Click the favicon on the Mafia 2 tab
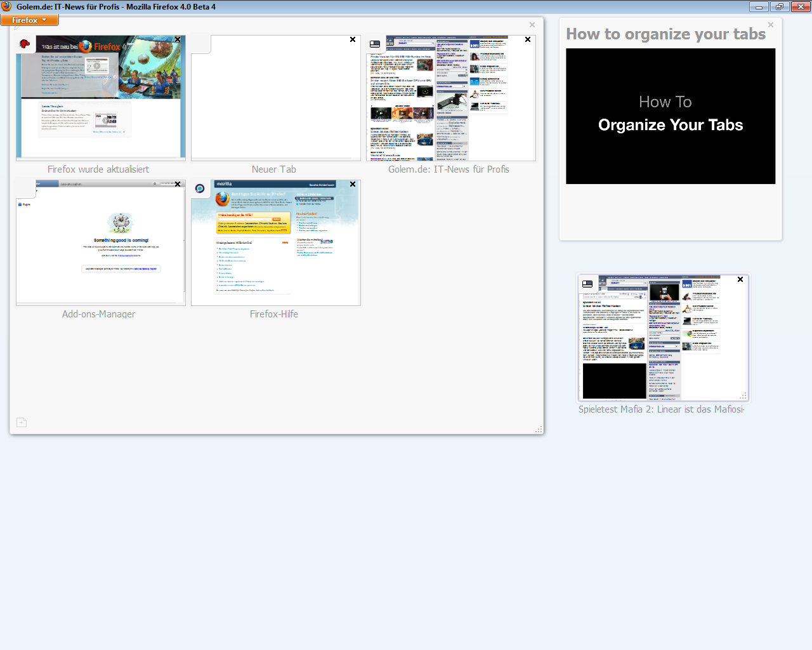 tap(587, 282)
